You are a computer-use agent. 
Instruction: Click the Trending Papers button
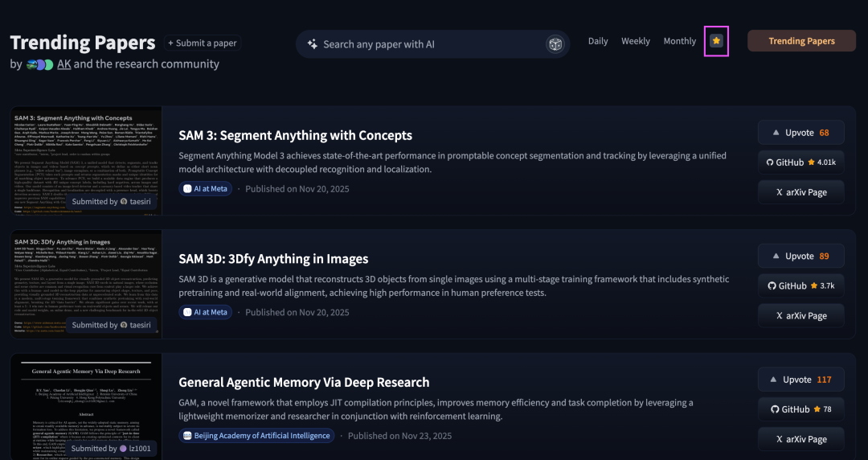coord(801,41)
